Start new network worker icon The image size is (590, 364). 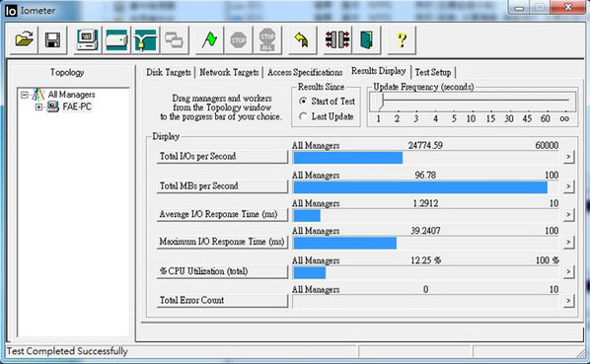146,39
